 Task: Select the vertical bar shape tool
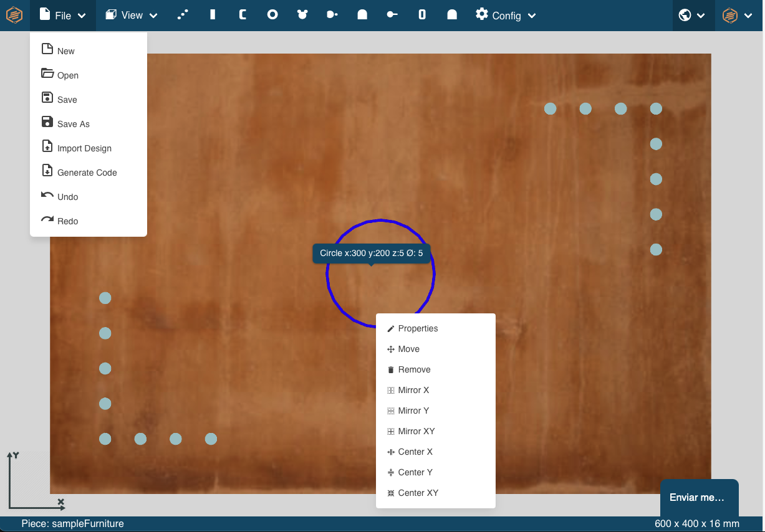(213, 15)
